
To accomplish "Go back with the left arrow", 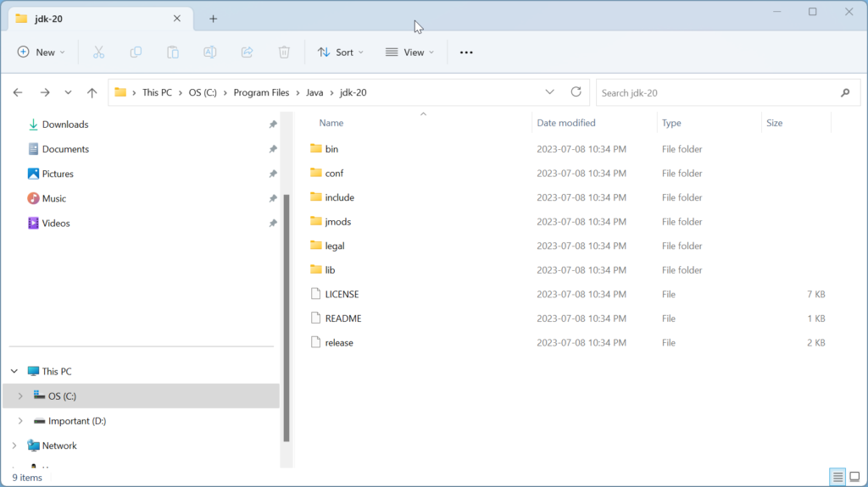I will point(18,92).
